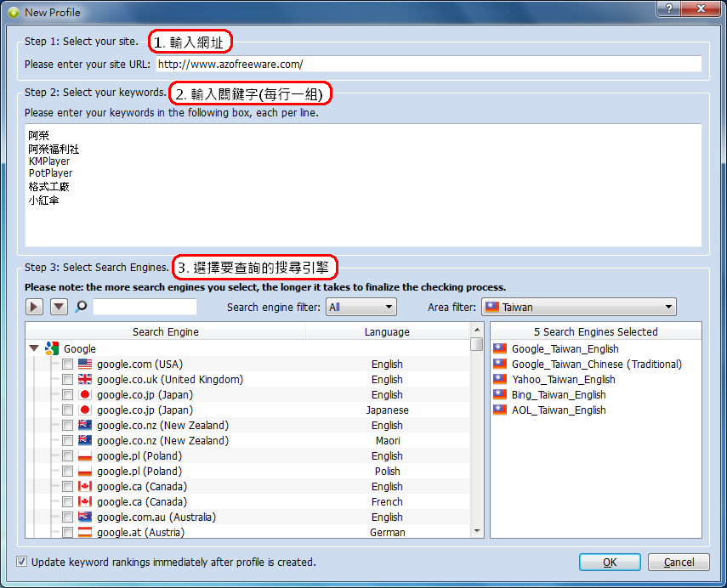
Task: Click the magnifier search icon
Action: (x=81, y=306)
